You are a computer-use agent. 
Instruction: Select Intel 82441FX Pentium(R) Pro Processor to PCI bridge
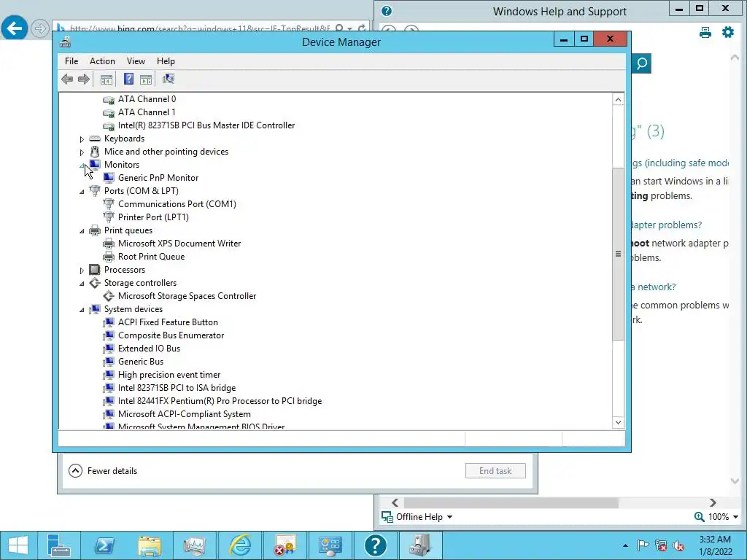click(220, 401)
